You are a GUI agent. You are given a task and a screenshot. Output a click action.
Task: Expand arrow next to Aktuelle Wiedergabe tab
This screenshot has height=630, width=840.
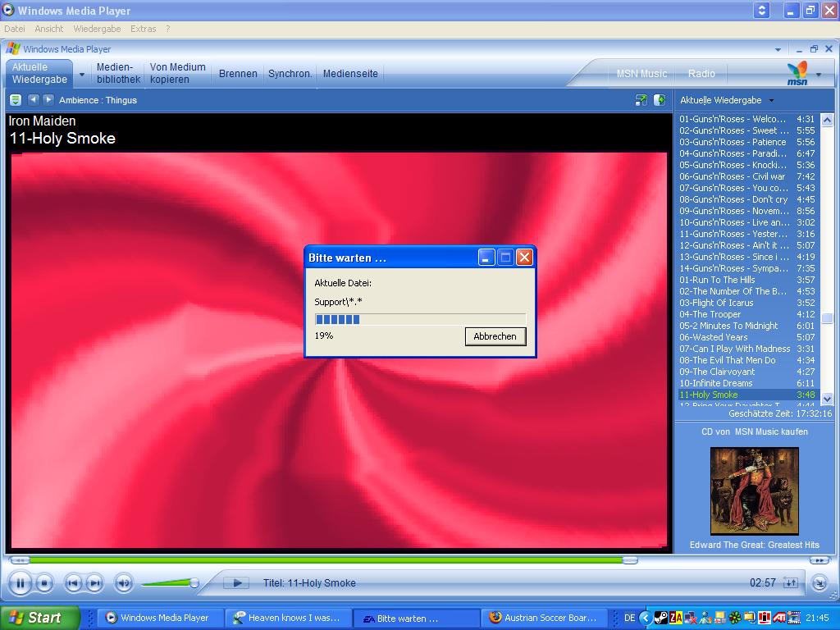point(82,74)
